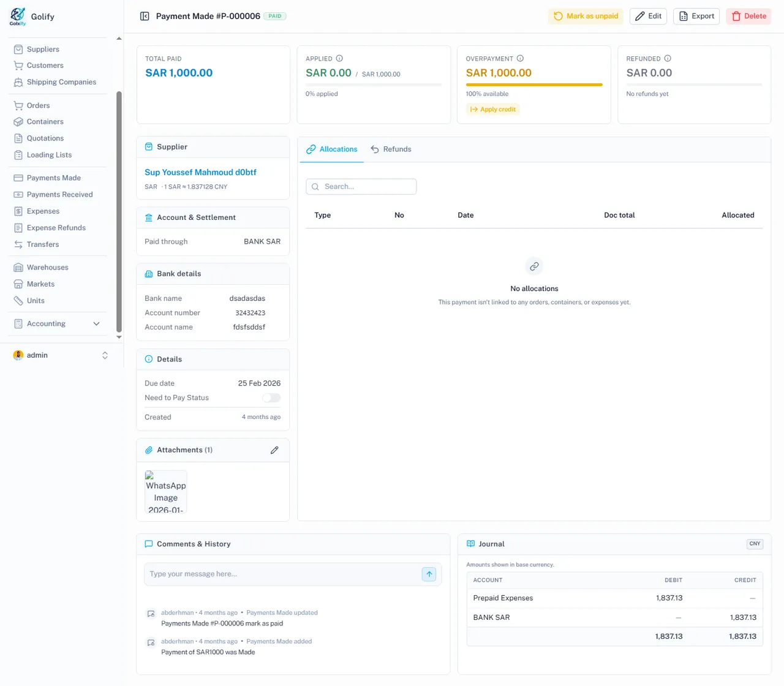Click the Accounting calculator icon
784x686 pixels.
pyautogui.click(x=18, y=324)
